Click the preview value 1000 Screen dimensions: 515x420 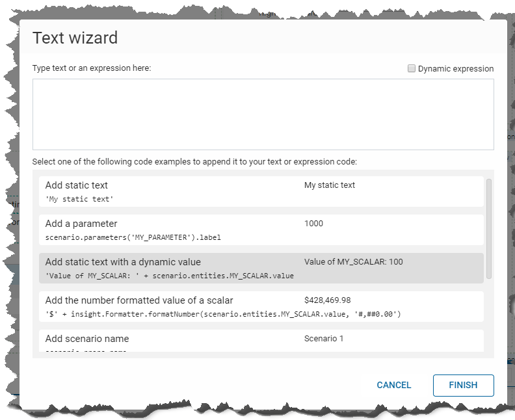(x=314, y=224)
